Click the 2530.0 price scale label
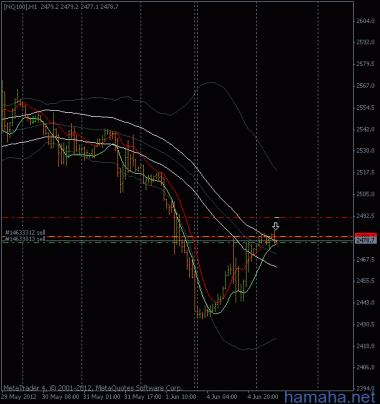 click(x=365, y=151)
